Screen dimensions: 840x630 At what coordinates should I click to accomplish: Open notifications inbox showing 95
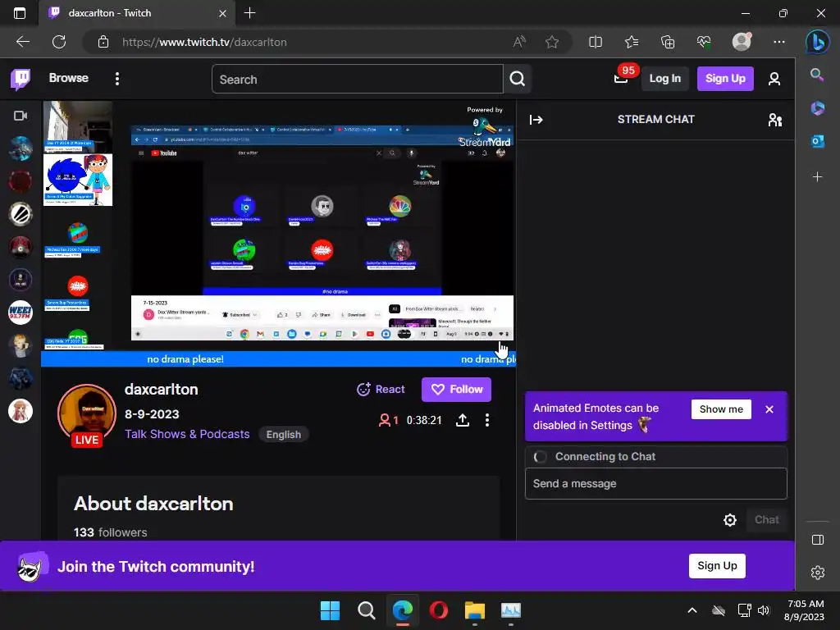point(622,78)
